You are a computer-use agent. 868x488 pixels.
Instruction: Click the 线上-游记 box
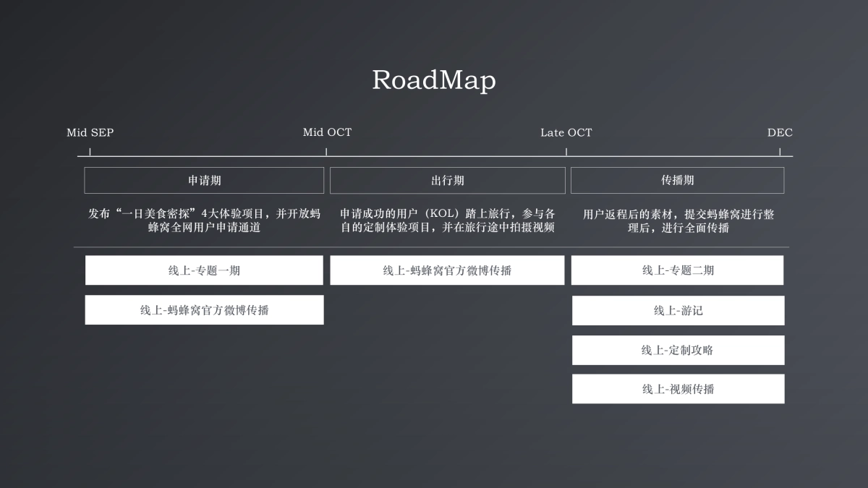(x=678, y=310)
